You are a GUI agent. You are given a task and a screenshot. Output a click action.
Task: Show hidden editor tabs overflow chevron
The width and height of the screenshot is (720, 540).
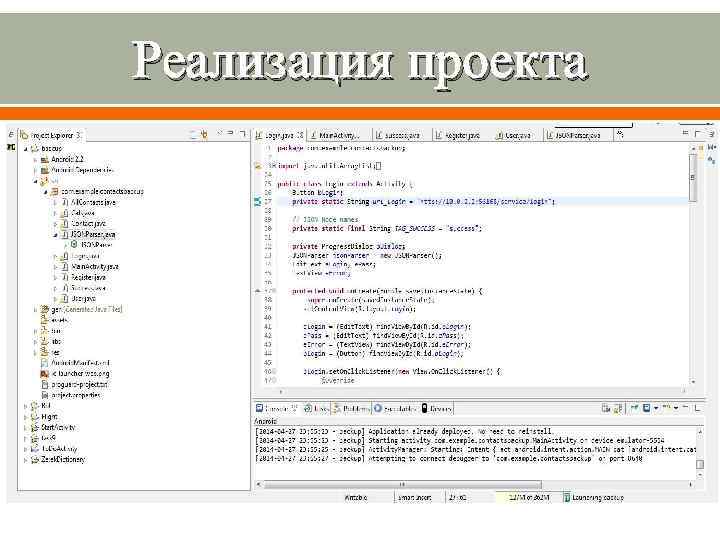620,135
